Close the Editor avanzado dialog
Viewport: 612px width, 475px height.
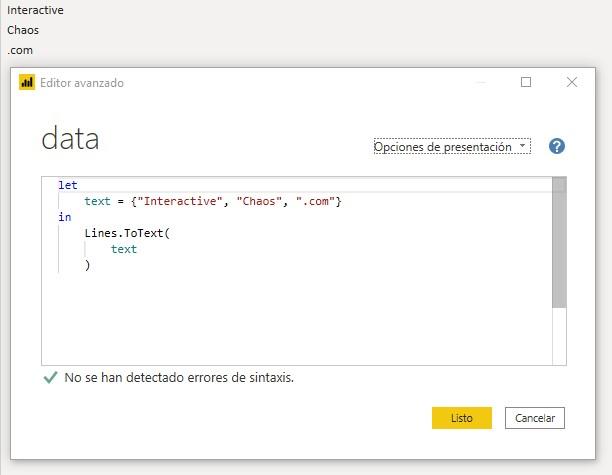pyautogui.click(x=572, y=83)
